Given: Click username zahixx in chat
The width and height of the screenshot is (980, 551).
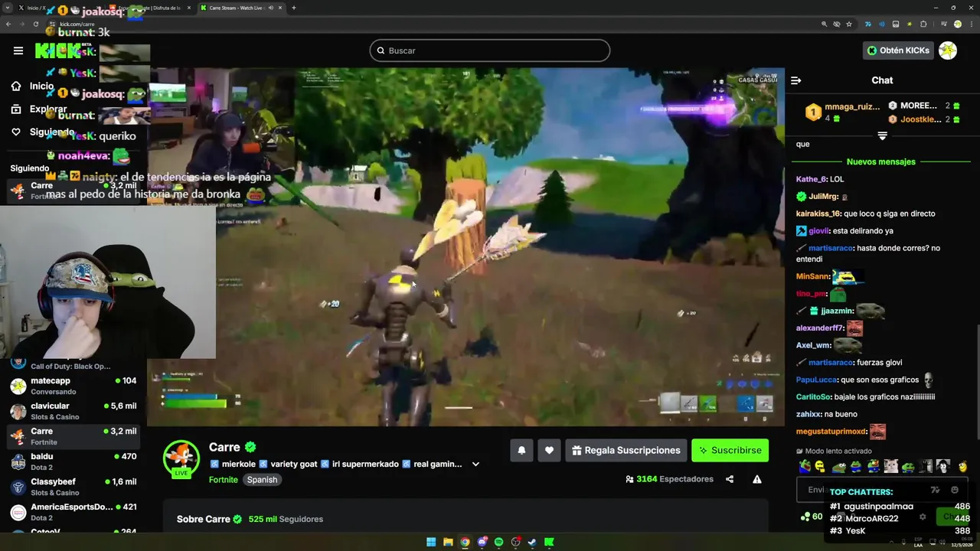Looking at the screenshot, I should click(x=808, y=414).
